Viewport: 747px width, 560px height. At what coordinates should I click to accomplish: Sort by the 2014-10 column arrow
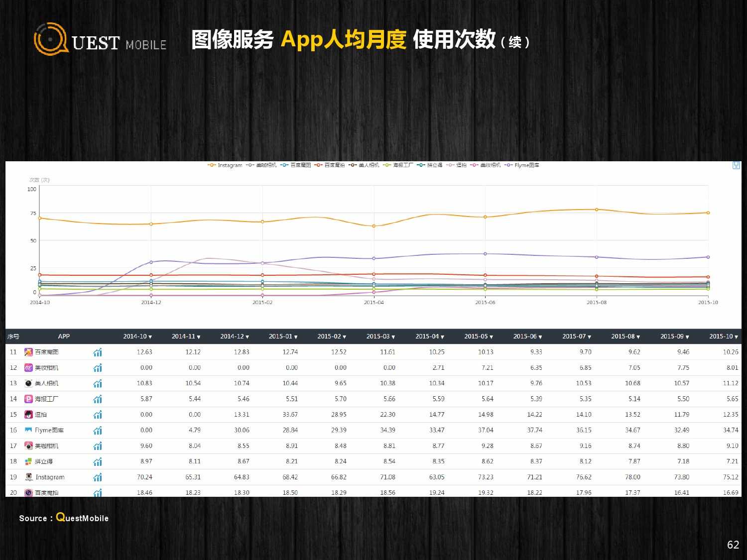[x=138, y=336]
